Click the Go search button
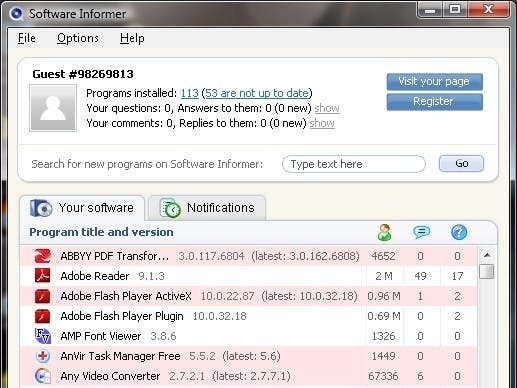The height and width of the screenshot is (388, 517). coord(461,164)
